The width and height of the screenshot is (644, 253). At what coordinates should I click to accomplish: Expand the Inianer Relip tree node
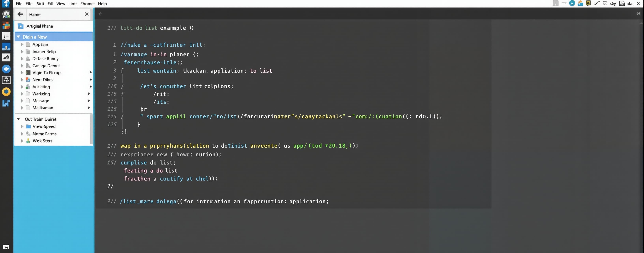tap(22, 51)
